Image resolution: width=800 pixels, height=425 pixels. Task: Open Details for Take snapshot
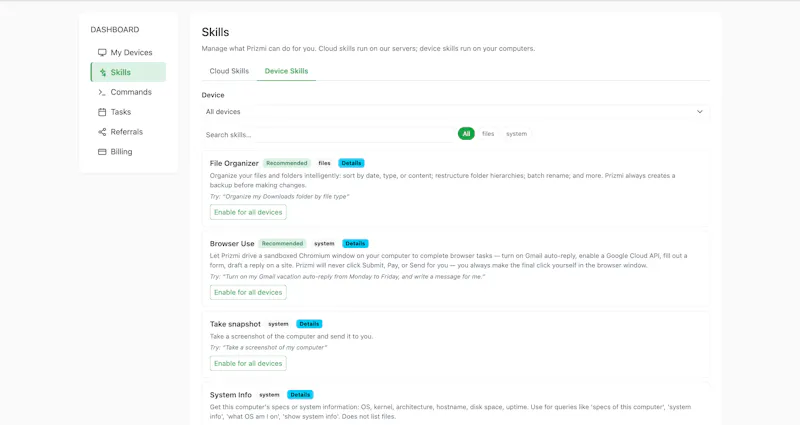(x=309, y=324)
